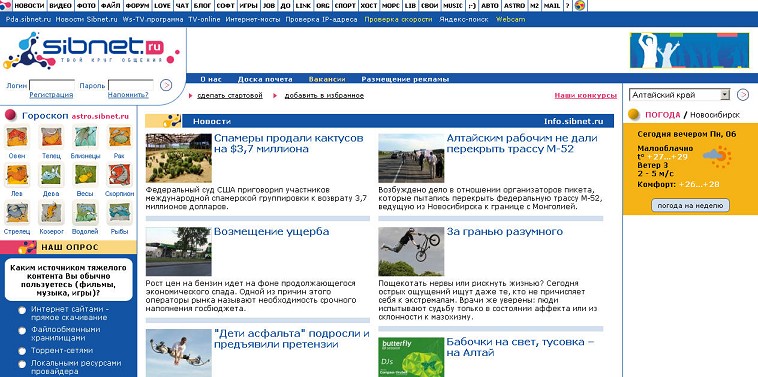Screen dimensions: 758x377
Task: Select radio Локальными ресурсами провайдера
Action: 22,364
